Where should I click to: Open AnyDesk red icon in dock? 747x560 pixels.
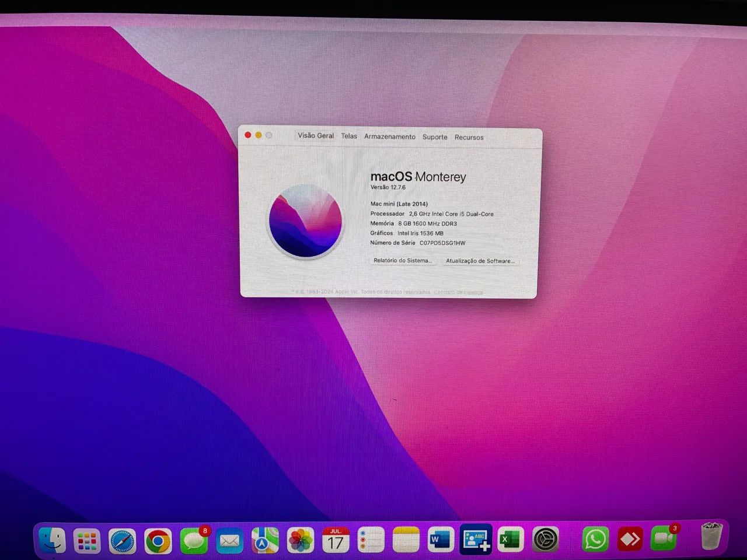(x=630, y=538)
